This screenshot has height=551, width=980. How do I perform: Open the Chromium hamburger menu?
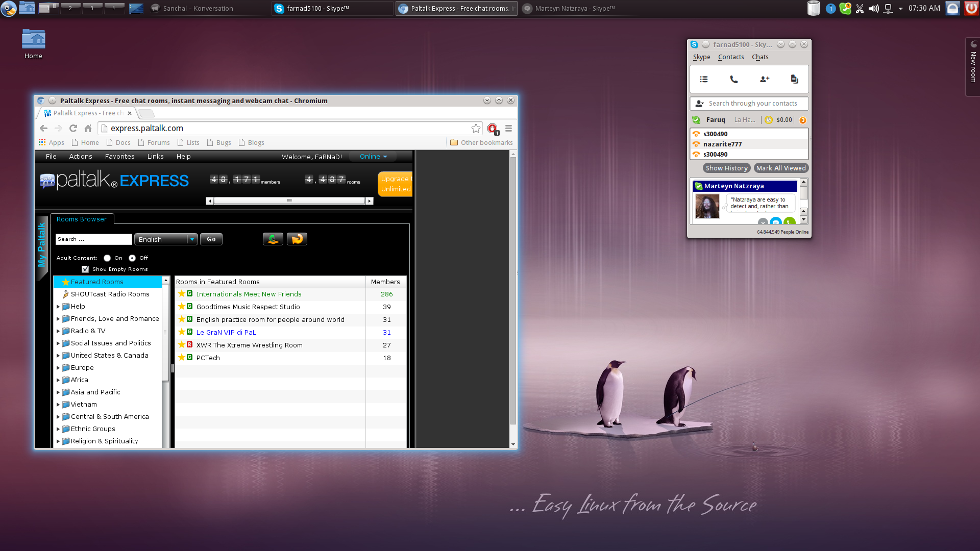508,129
